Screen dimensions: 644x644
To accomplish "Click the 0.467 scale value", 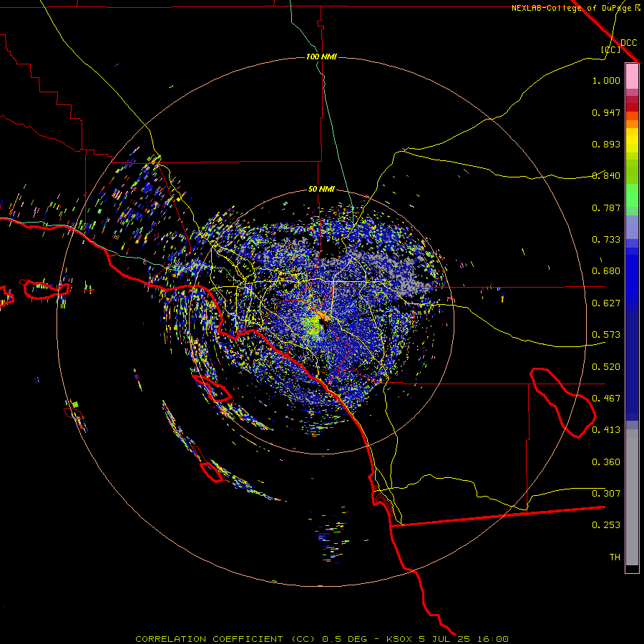I will coord(606,399).
